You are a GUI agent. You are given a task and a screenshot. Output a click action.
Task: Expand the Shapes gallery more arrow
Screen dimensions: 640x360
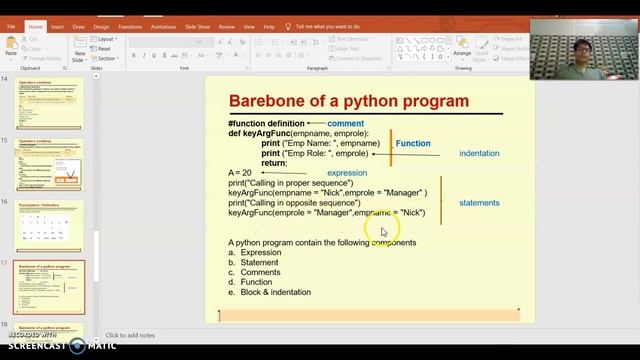tap(449, 58)
